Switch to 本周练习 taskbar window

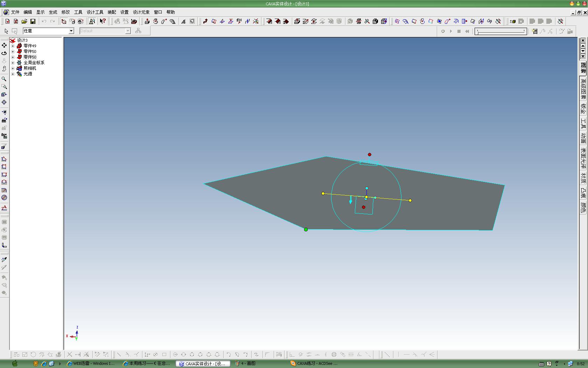[x=147, y=363]
